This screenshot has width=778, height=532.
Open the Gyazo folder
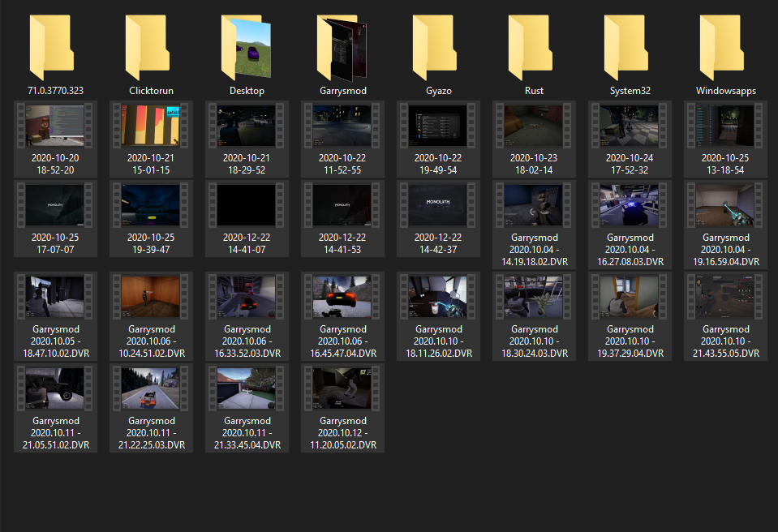click(x=438, y=54)
